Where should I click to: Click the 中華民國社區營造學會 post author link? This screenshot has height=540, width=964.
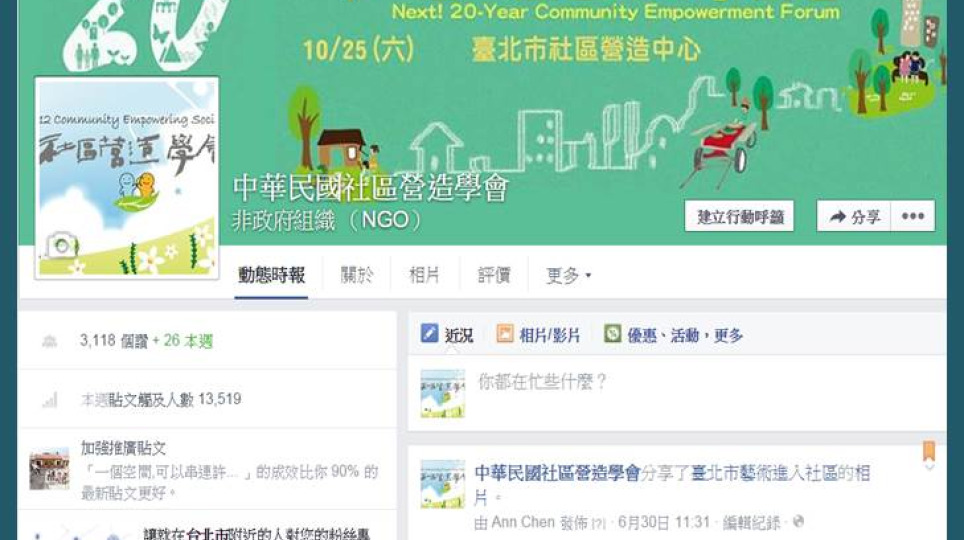[x=557, y=473]
